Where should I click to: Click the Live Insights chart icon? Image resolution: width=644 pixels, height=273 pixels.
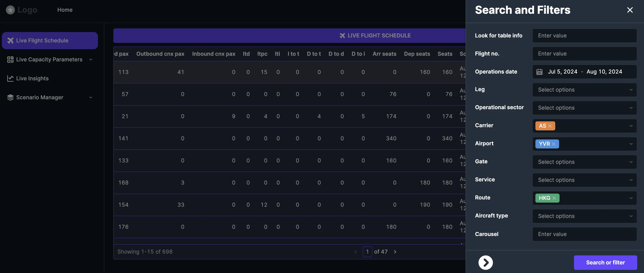pyautogui.click(x=10, y=79)
